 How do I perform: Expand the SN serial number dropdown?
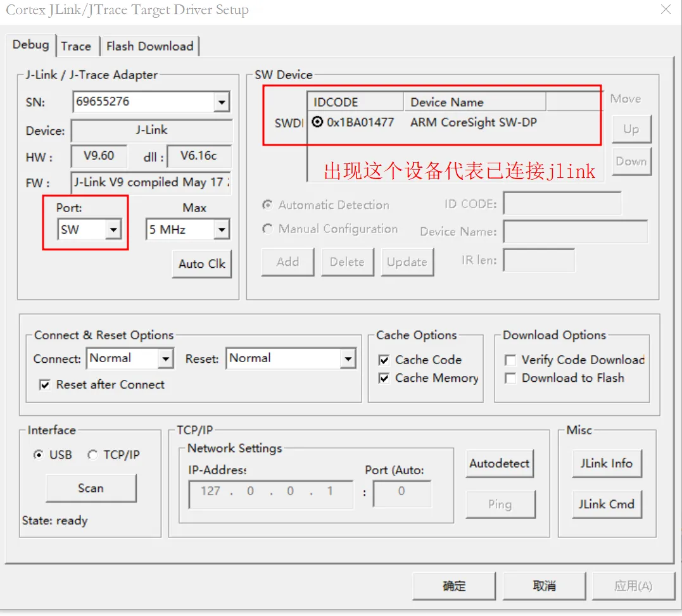[222, 102]
